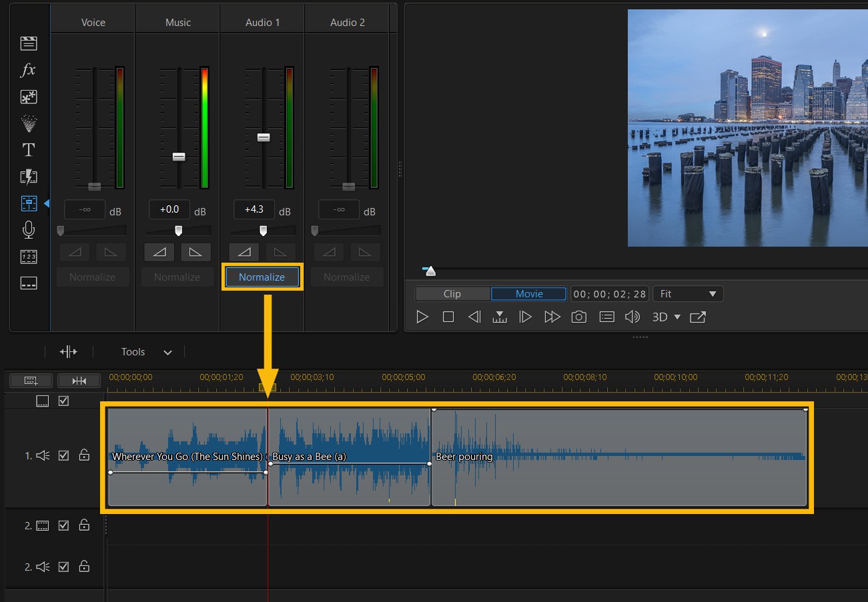The image size is (868, 602).
Task: Take a snapshot of the preview frame
Action: pos(578,317)
